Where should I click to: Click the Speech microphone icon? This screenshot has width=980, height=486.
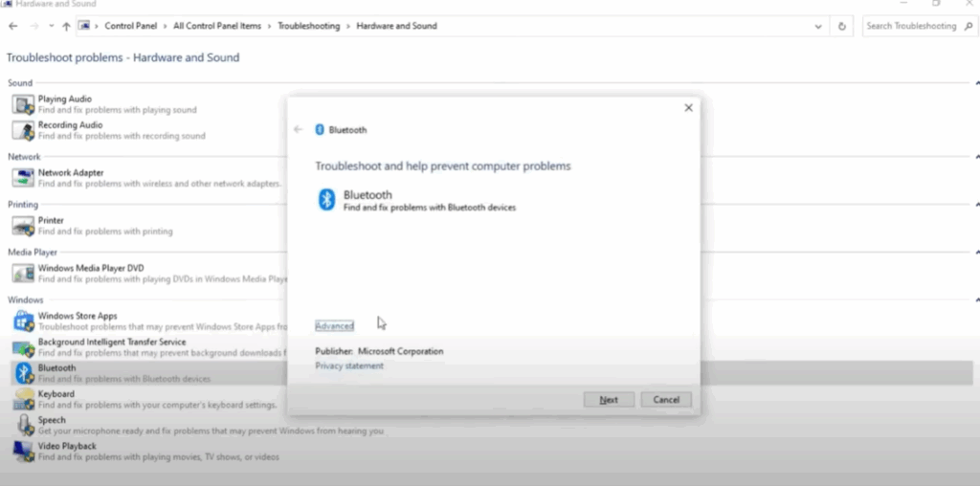click(x=23, y=426)
